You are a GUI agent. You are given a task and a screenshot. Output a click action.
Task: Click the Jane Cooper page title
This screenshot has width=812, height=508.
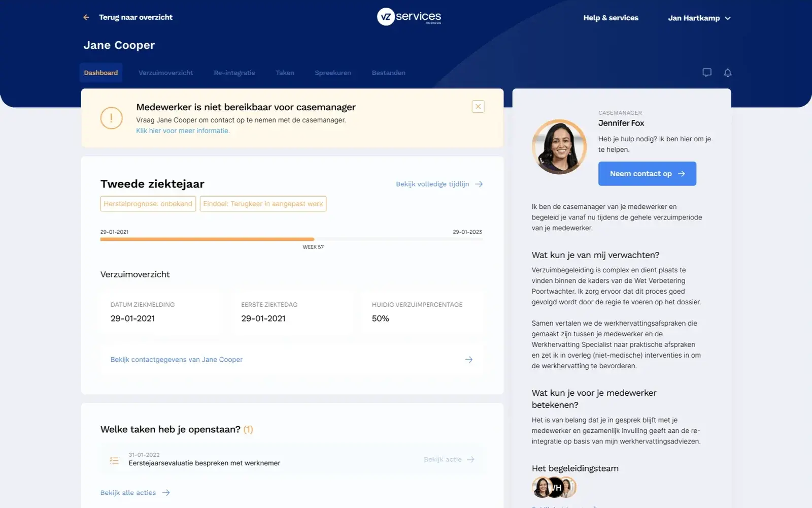click(119, 45)
